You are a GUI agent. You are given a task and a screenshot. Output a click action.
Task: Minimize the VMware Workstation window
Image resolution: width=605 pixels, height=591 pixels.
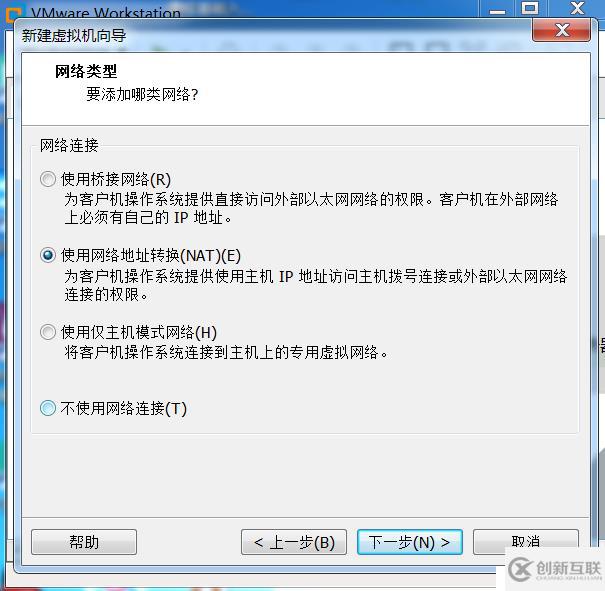coord(498,9)
